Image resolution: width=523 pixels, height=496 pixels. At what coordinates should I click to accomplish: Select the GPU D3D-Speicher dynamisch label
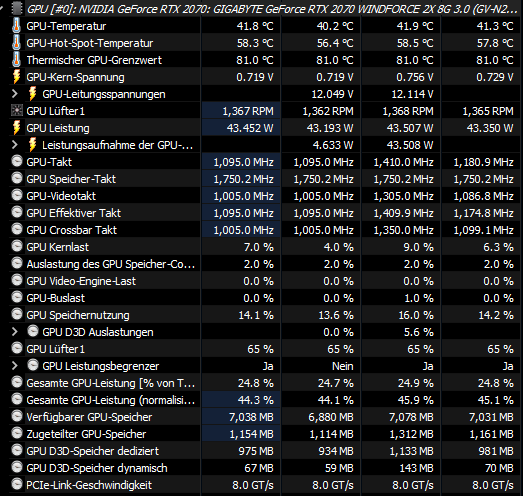point(97,468)
